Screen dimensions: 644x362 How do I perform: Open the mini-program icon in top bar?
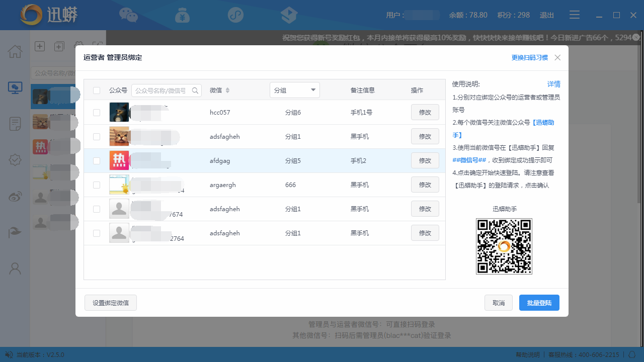point(235,15)
